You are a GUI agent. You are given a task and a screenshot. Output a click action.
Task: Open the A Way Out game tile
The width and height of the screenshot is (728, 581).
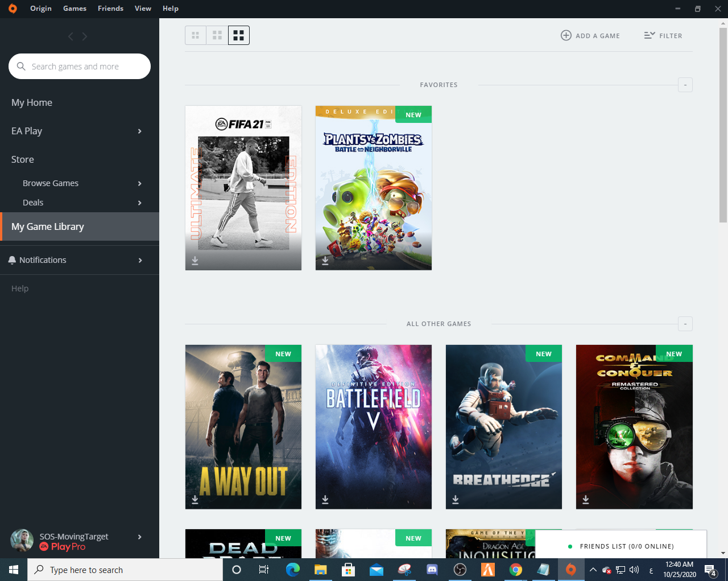point(243,427)
